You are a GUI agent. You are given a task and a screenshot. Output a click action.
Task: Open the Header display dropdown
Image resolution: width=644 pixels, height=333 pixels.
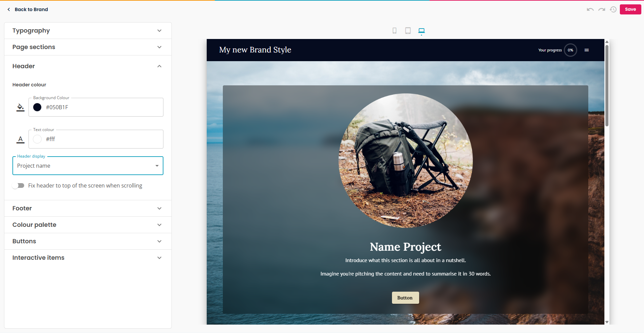tap(88, 166)
